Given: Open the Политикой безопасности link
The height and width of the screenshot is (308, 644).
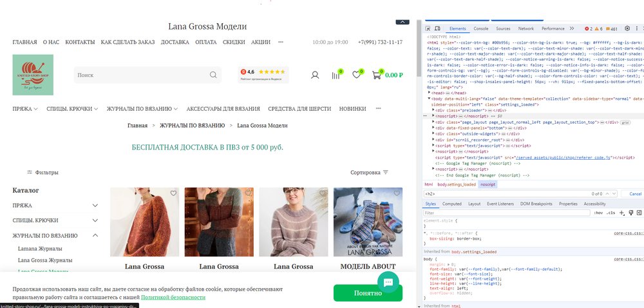Looking at the screenshot, I should [x=173, y=297].
